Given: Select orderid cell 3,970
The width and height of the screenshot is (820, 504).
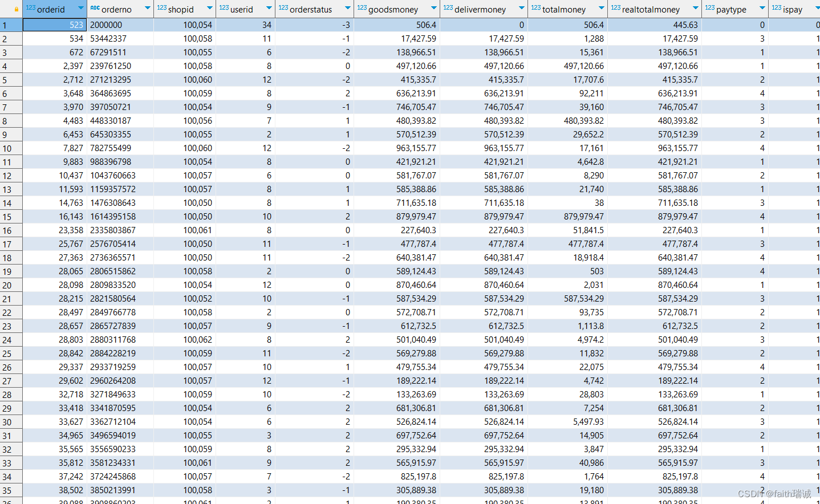Looking at the screenshot, I should pyautogui.click(x=55, y=107).
